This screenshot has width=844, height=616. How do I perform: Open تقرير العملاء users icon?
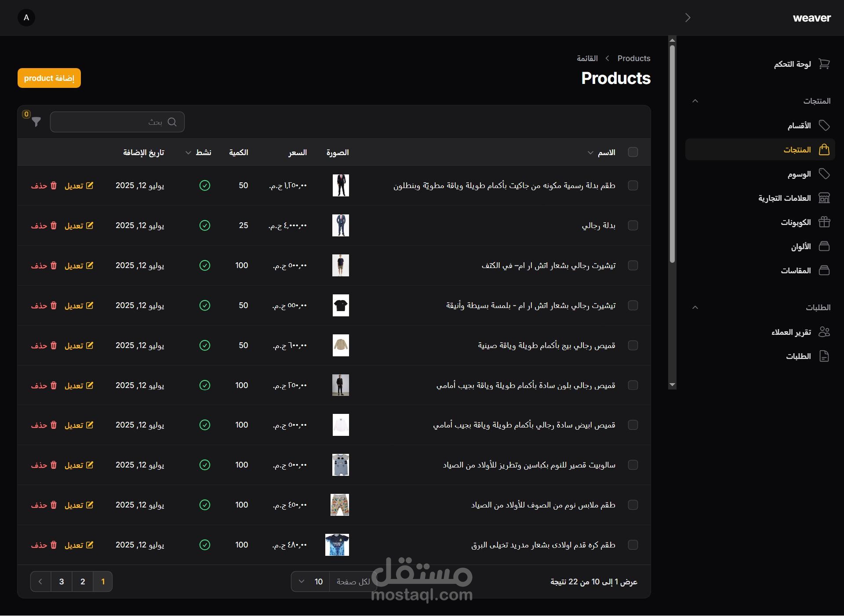[x=824, y=332]
